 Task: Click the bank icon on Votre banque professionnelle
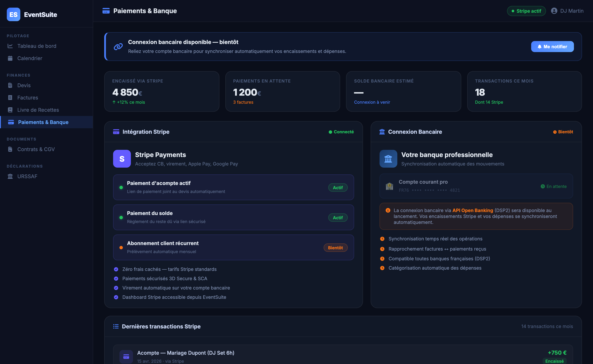click(388, 159)
